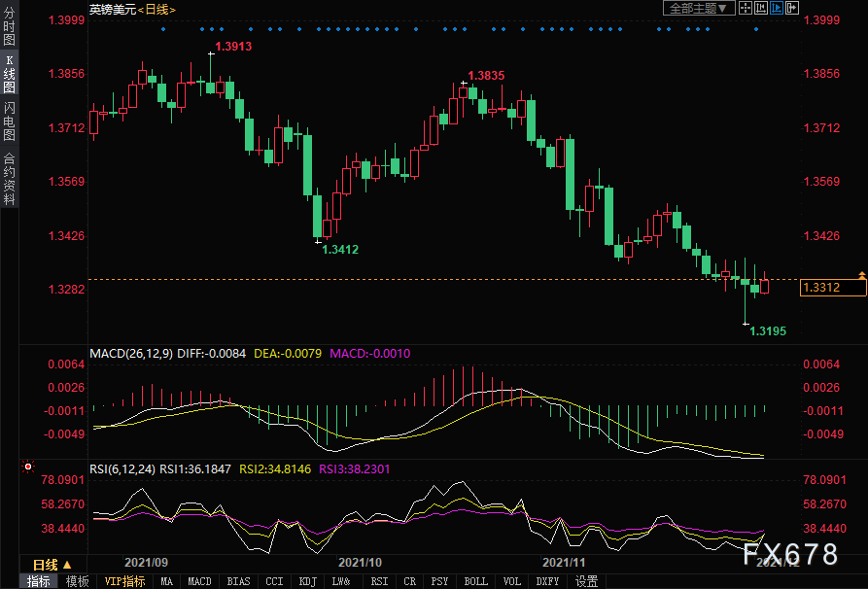Screen dimensions: 868x589
Task: Click the 1.3195 low price label
Action: tap(768, 331)
